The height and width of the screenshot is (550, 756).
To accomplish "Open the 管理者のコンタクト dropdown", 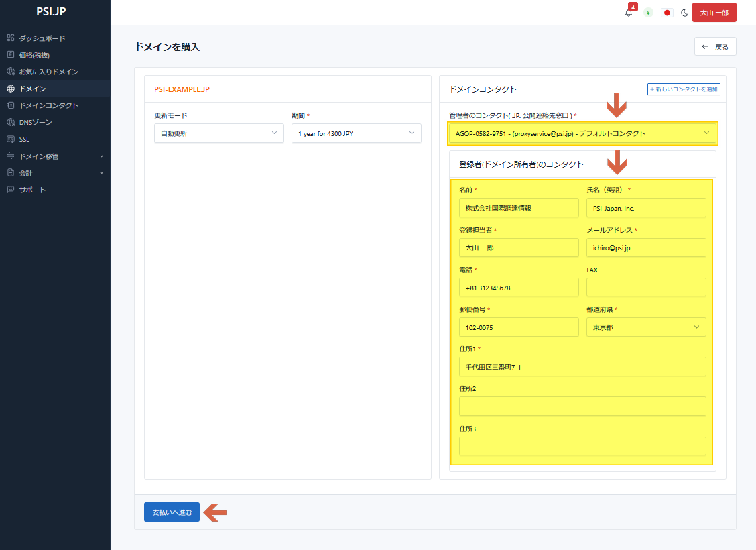I will [582, 133].
